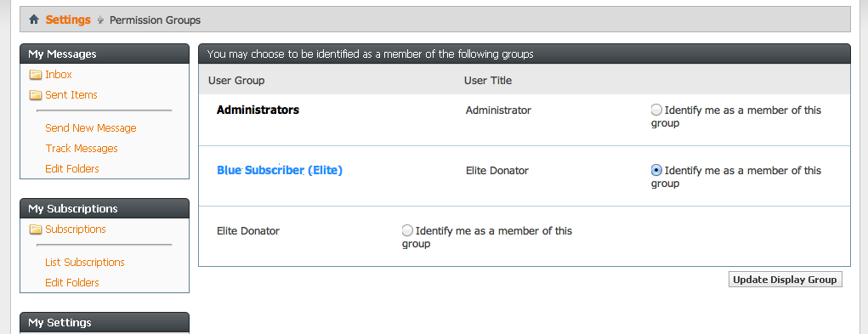This screenshot has width=868, height=334.
Task: Click the Inbox folder icon
Action: [36, 75]
